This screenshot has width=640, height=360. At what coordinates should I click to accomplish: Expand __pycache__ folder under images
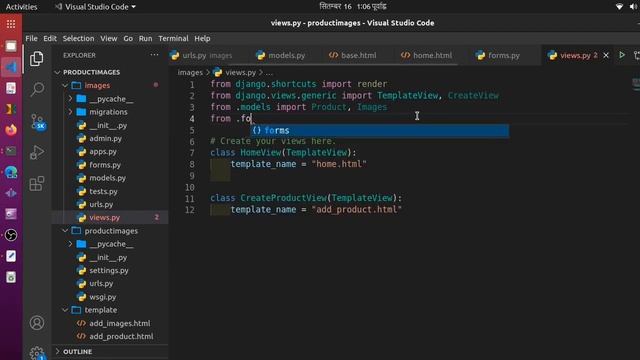pos(110,99)
